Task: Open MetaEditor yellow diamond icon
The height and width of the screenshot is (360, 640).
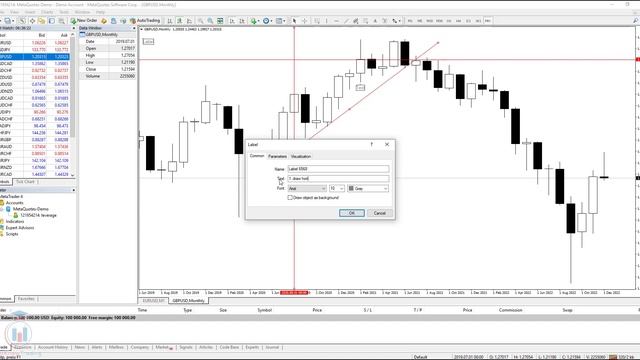Action: [x=104, y=20]
